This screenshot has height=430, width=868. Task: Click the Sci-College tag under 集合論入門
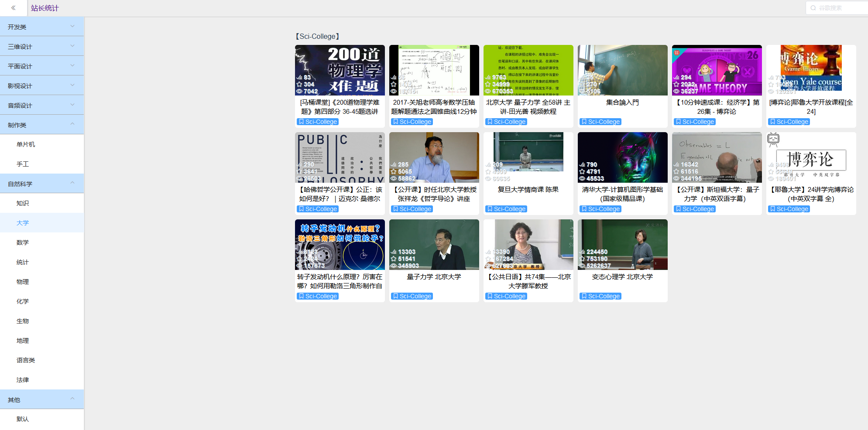tap(600, 122)
